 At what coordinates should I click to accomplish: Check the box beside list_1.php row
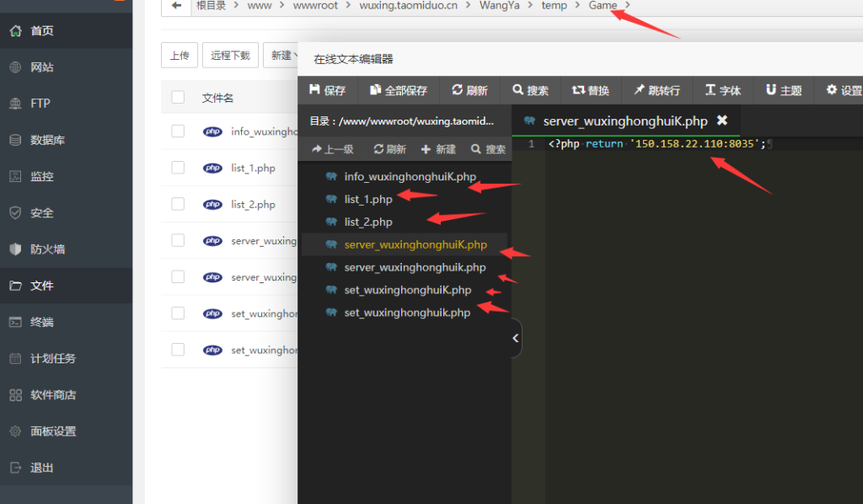click(x=178, y=168)
